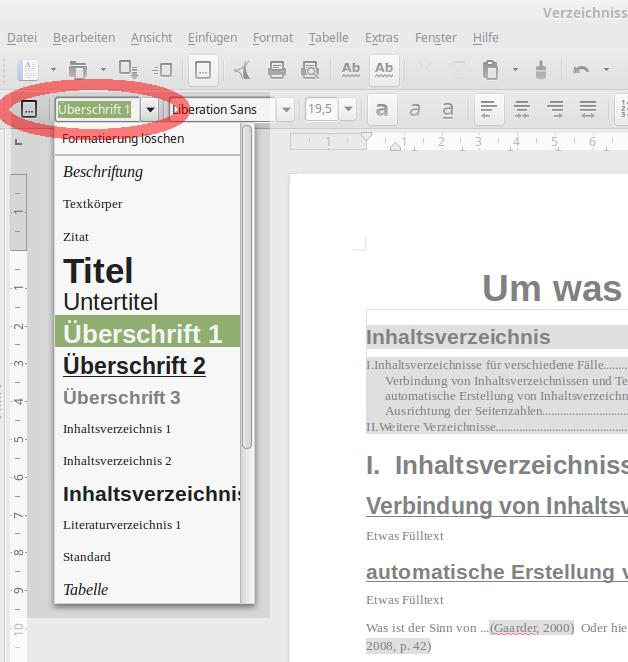Expand the font size dropdown
Screen dimensions: 628x662
click(x=347, y=109)
